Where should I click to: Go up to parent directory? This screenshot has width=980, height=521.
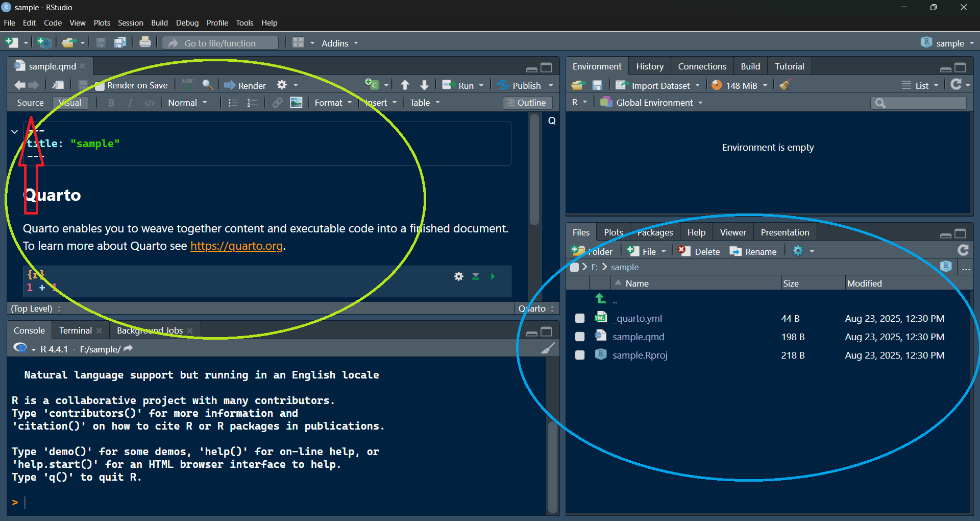pyautogui.click(x=601, y=298)
